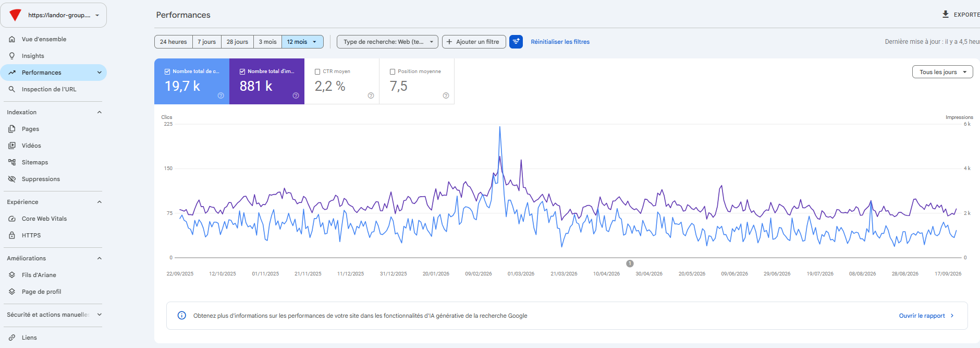Click the annotation marker on chart axis
This screenshot has height=348, width=980.
pyautogui.click(x=630, y=263)
